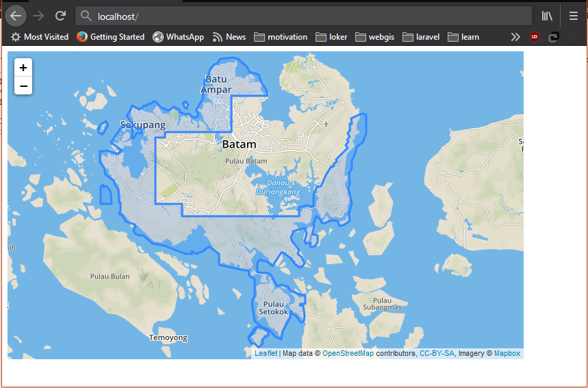Open the Firefox hamburger menu
This screenshot has width=588, height=388.
coord(573,16)
